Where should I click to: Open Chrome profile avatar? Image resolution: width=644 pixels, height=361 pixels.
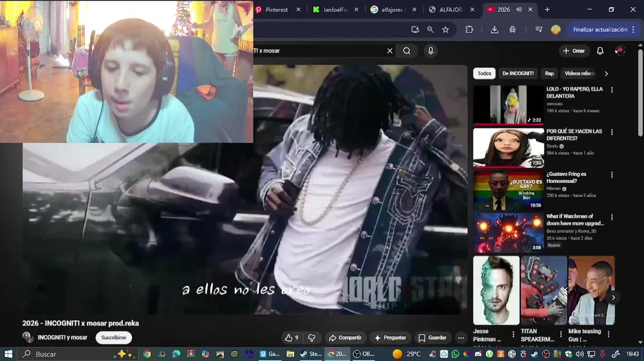point(556,30)
